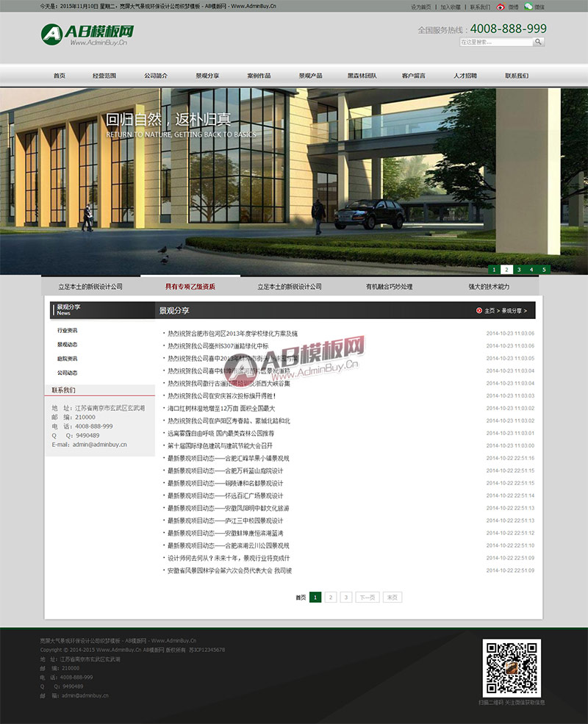Open article 合肥万科蓝山庭院设计
The width and height of the screenshot is (588, 724).
point(225,470)
